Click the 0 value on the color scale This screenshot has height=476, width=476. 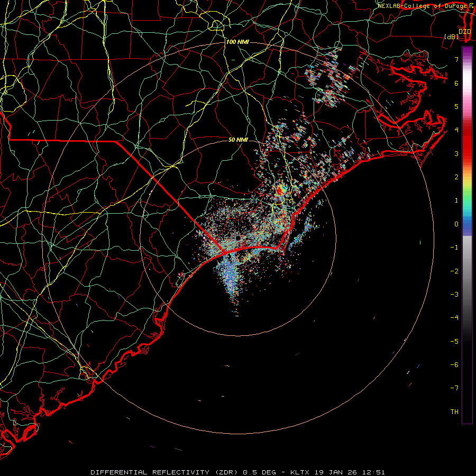click(456, 224)
